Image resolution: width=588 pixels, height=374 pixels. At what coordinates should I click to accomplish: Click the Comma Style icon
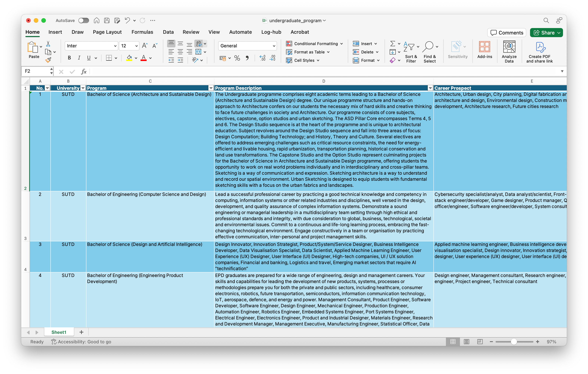pos(247,58)
